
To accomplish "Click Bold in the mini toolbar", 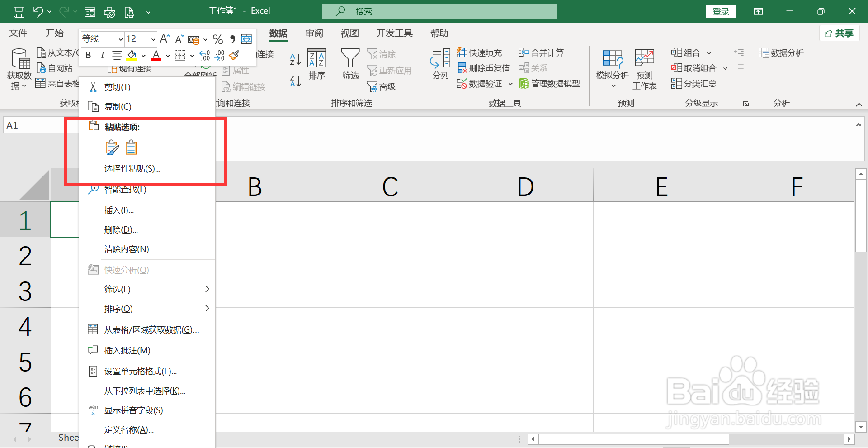I will [88, 55].
